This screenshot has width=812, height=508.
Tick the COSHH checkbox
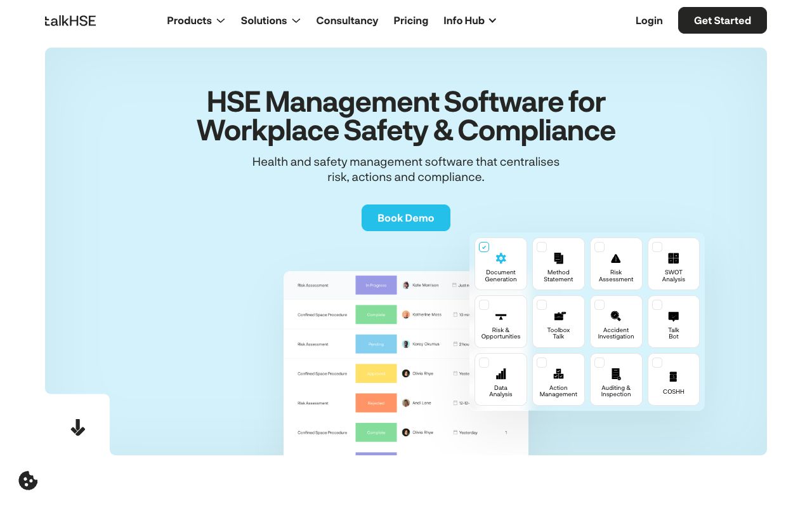(657, 363)
